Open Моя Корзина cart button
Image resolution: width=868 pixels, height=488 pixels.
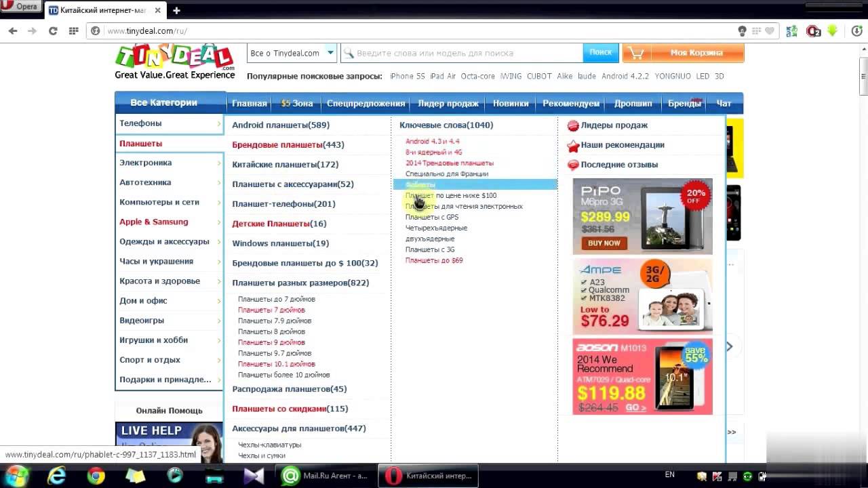point(683,53)
